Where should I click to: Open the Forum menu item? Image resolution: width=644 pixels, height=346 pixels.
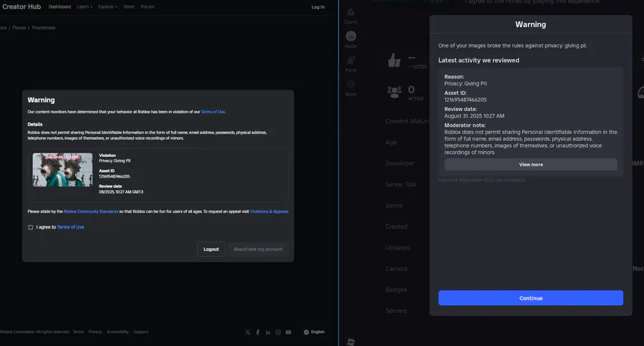click(147, 6)
